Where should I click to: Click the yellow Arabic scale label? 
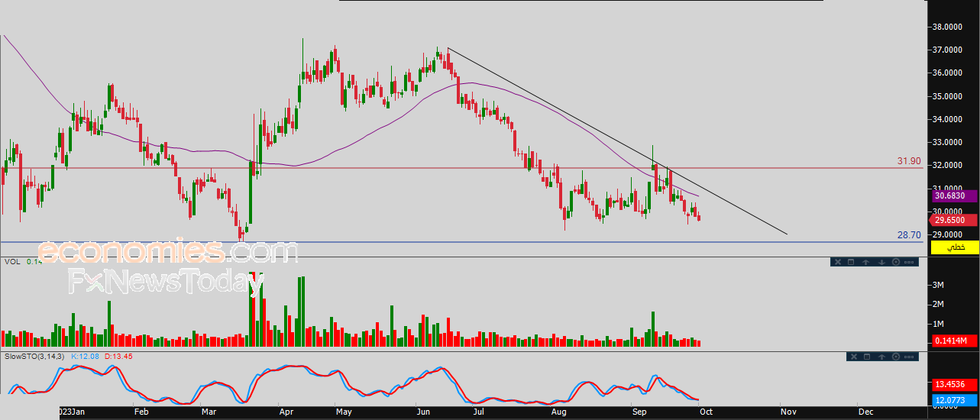pos(954,247)
